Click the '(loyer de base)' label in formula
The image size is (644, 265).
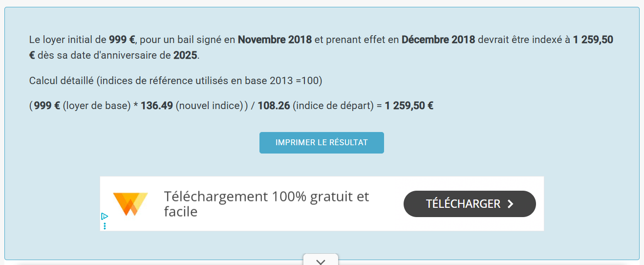click(x=96, y=106)
